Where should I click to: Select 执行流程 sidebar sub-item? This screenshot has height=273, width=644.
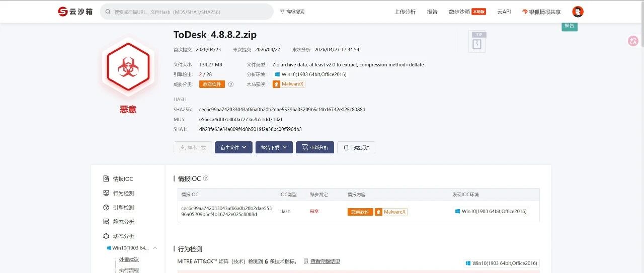point(129,270)
